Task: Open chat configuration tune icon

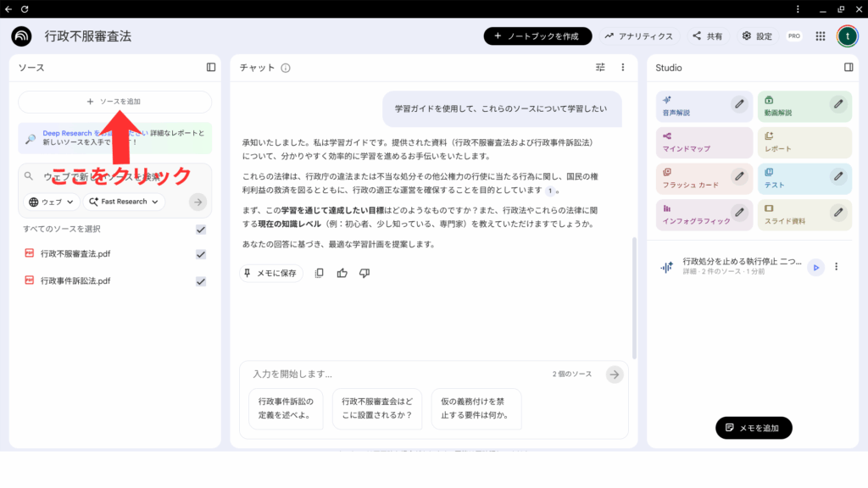Action: (600, 68)
